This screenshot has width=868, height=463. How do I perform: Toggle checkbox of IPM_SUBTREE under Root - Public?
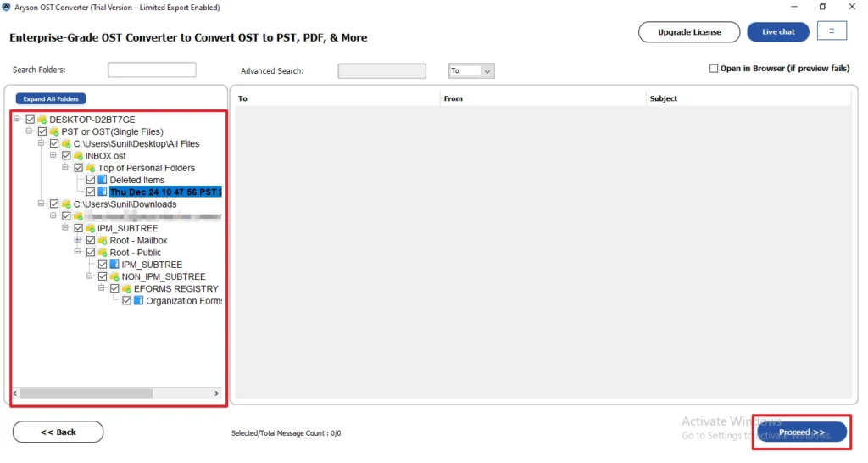click(103, 265)
